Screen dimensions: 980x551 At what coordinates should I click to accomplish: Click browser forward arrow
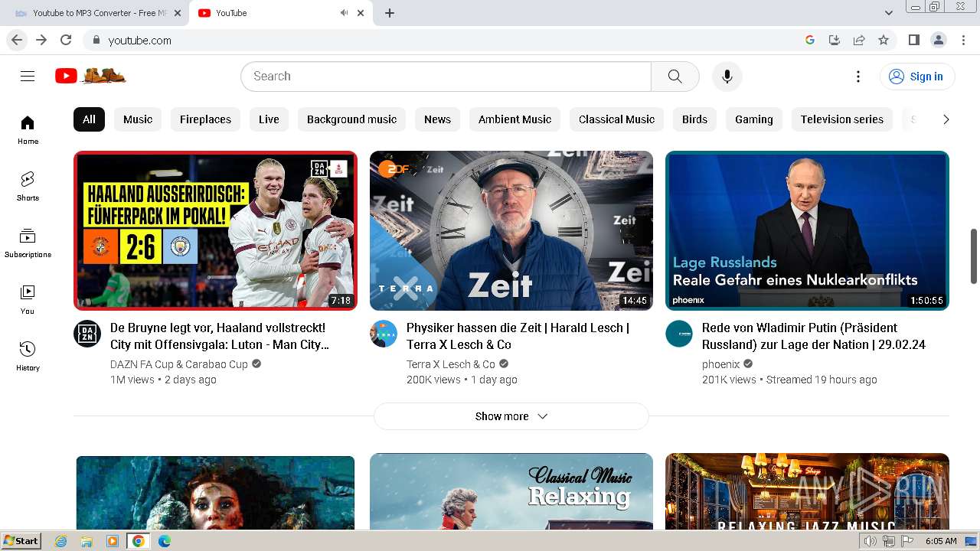click(x=41, y=40)
